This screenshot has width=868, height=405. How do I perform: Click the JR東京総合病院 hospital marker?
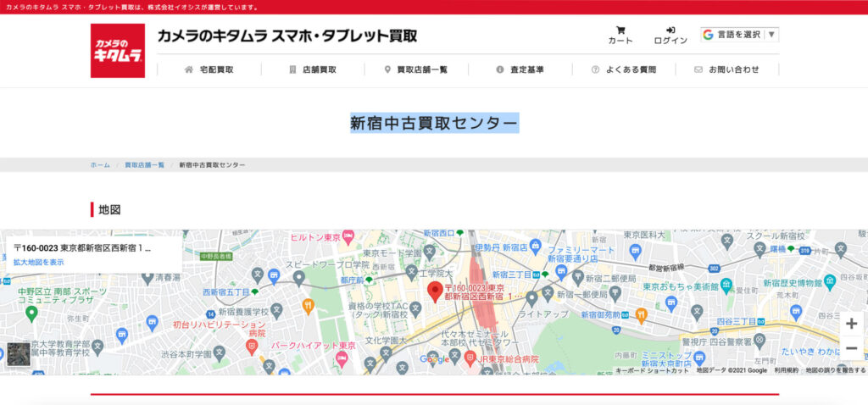470,358
